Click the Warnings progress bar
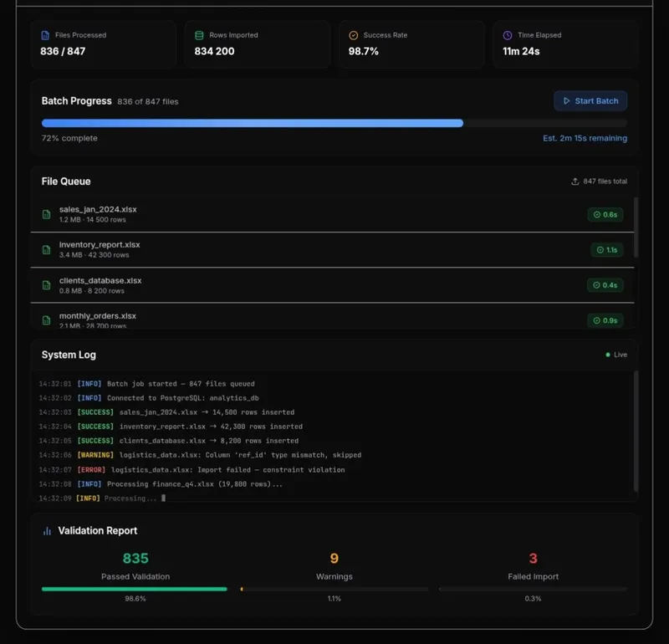669x644 pixels. coord(334,589)
